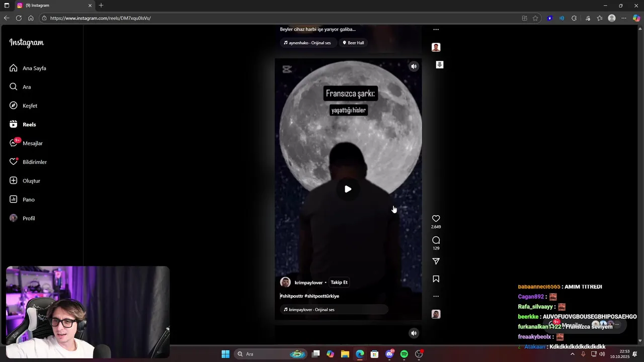
Task: Click the taskbar Ara search box
Action: [271, 354]
